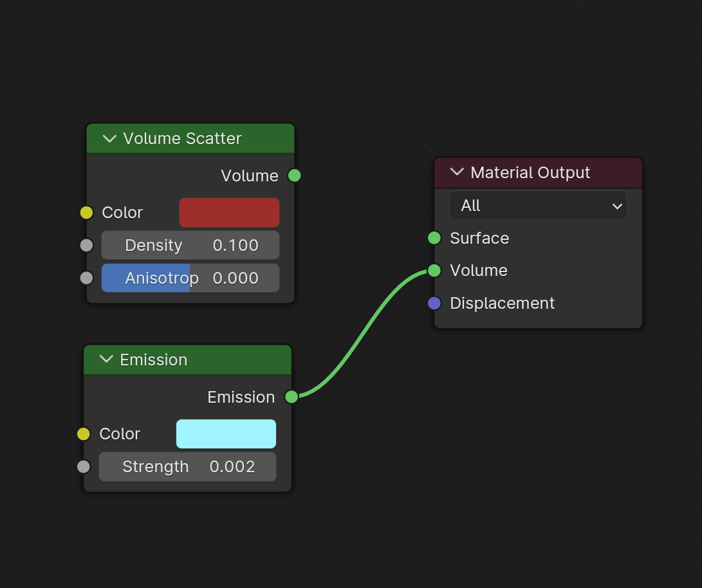Screen dimensions: 702x588
Task: Click the yellow Color socket on Volume Scatter
Action: (86, 212)
